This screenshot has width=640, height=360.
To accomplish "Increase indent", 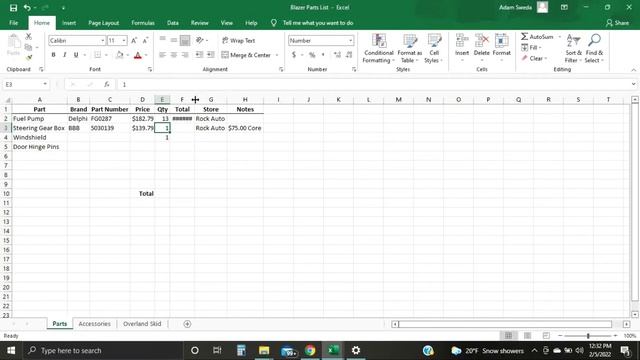I will click(x=211, y=55).
